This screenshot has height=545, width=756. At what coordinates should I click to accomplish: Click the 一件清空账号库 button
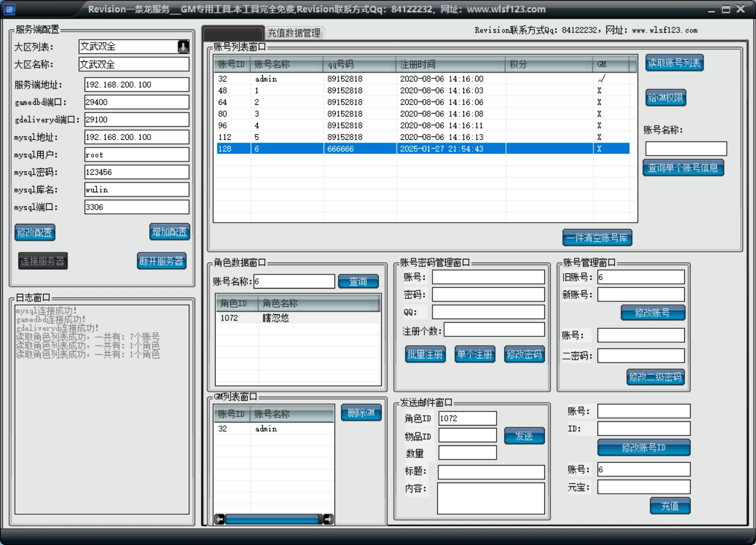[x=597, y=238]
